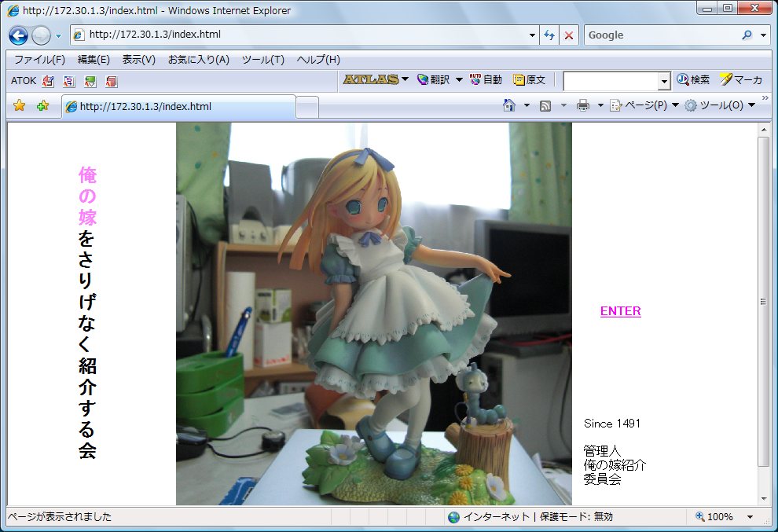
Task: Go back with the blue Back arrow
Action: (18, 35)
